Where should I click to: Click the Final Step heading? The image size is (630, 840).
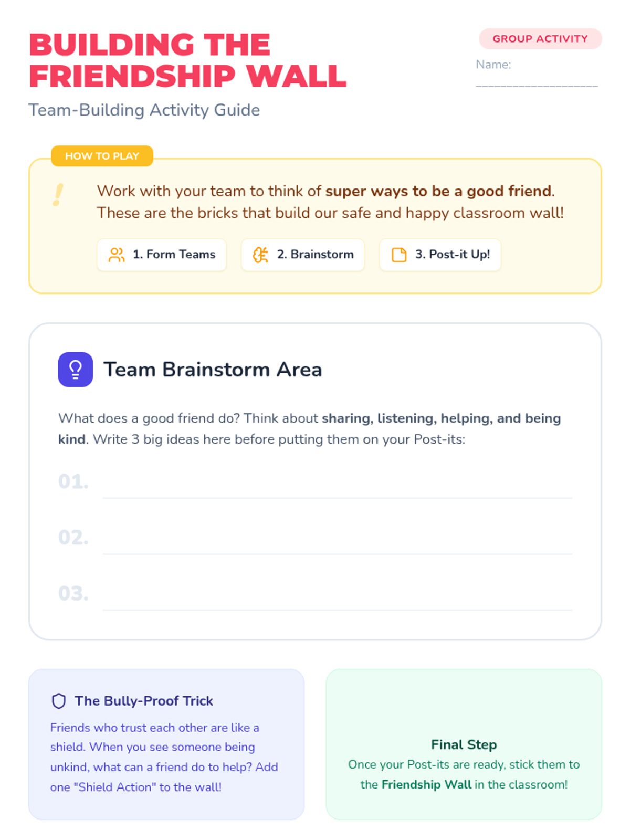pos(464,744)
